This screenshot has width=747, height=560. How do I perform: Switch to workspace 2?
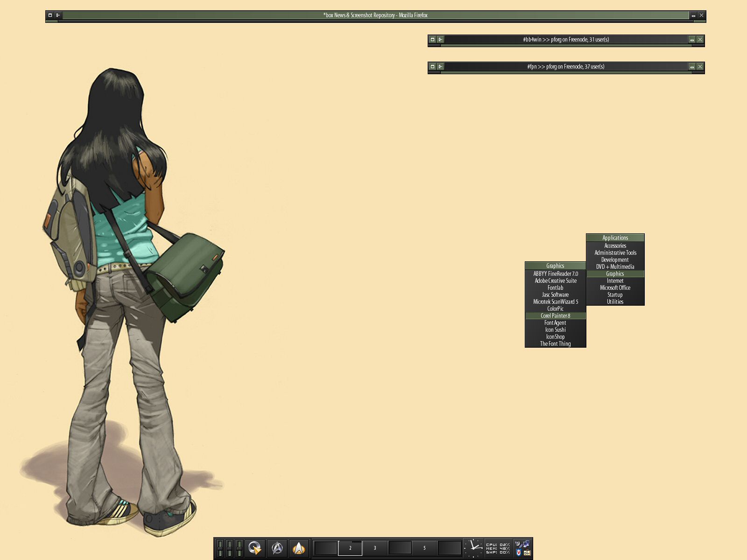click(x=350, y=548)
